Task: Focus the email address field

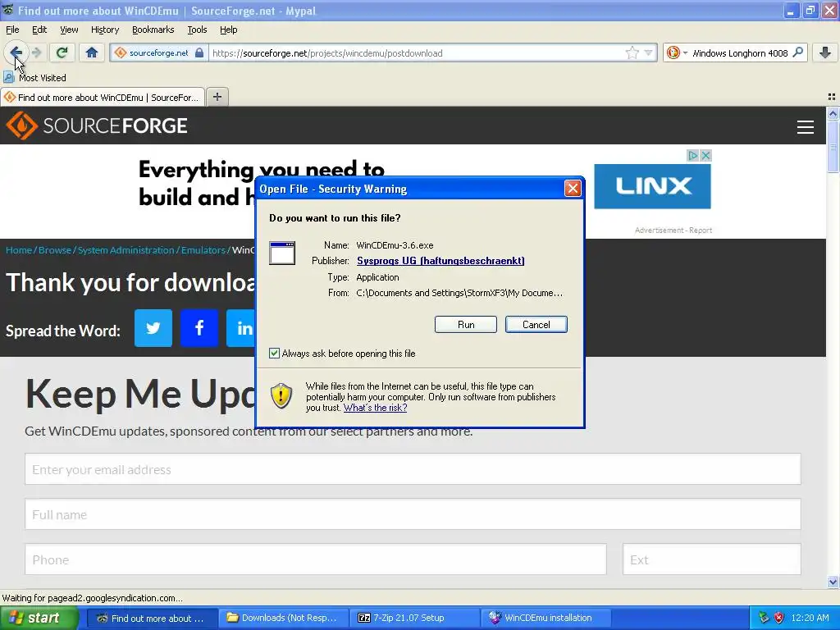Action: [413, 469]
